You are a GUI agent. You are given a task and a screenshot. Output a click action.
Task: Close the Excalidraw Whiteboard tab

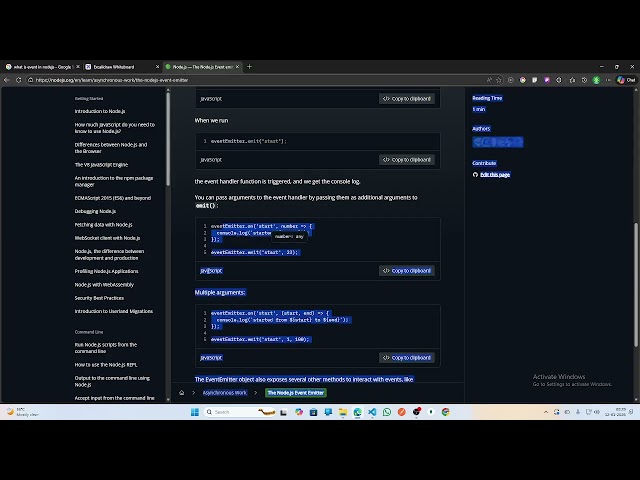click(x=158, y=67)
